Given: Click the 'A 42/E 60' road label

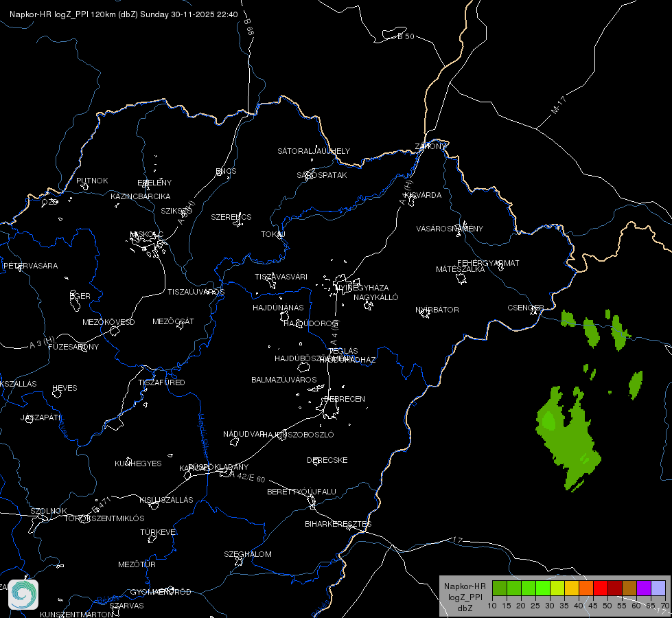Looking at the screenshot, I should coord(248,477).
